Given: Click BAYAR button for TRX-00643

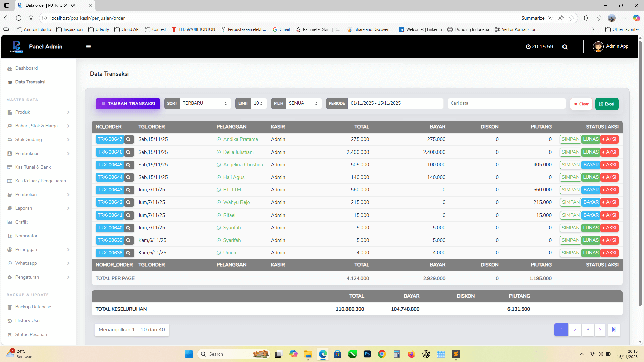Looking at the screenshot, I should pos(591,190).
